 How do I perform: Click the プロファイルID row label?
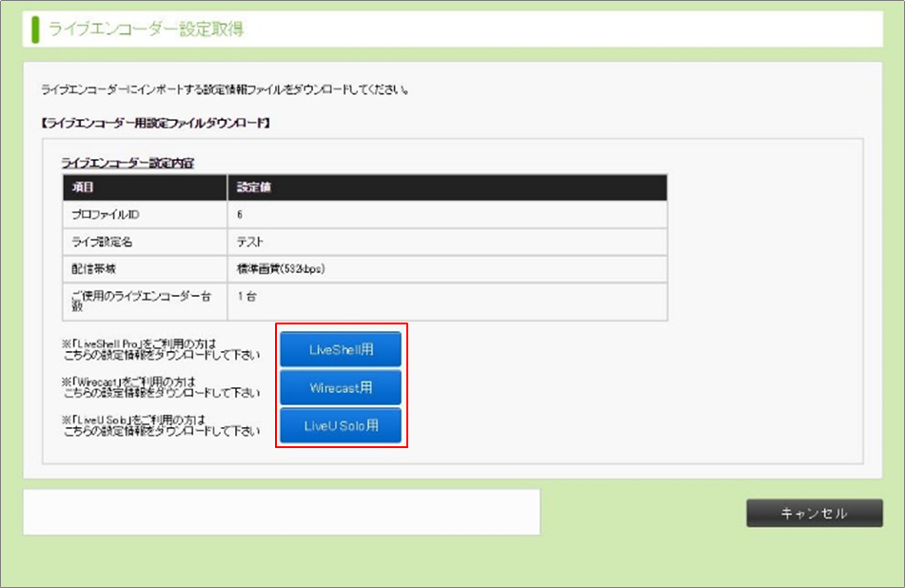click(106, 215)
